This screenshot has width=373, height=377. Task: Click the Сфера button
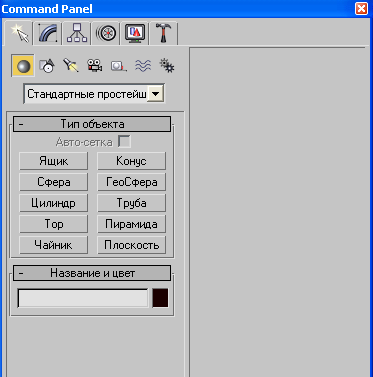pyautogui.click(x=54, y=182)
